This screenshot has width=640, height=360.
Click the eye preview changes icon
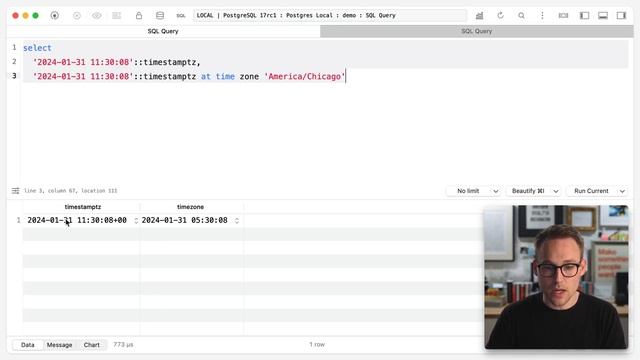(97, 16)
